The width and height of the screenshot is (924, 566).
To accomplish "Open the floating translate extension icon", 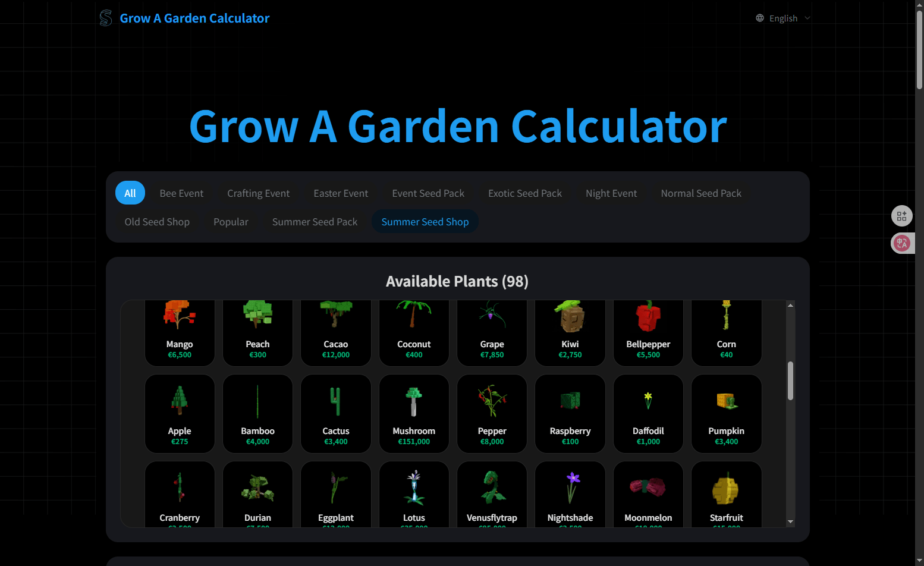I will coord(902,243).
